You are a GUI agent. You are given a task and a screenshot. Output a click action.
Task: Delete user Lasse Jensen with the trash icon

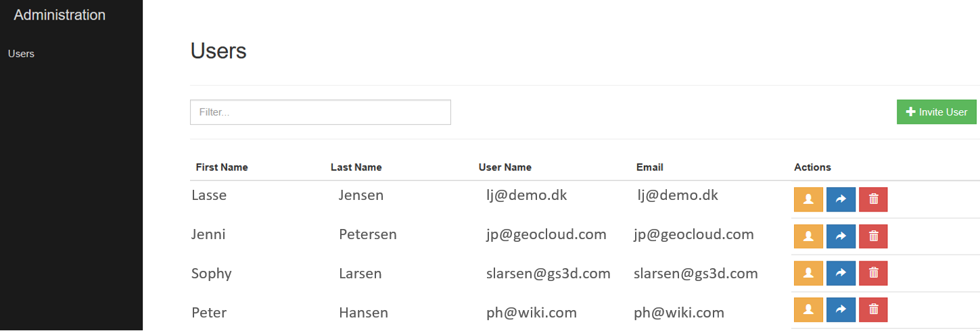coord(873,199)
